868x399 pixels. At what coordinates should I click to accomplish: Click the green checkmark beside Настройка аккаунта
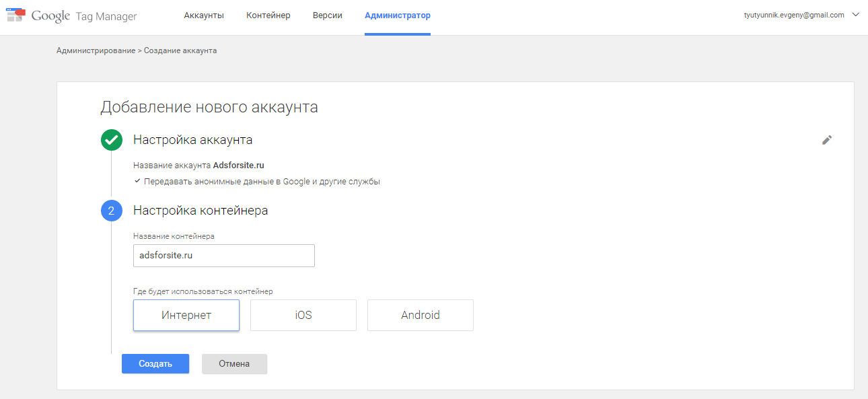(111, 140)
